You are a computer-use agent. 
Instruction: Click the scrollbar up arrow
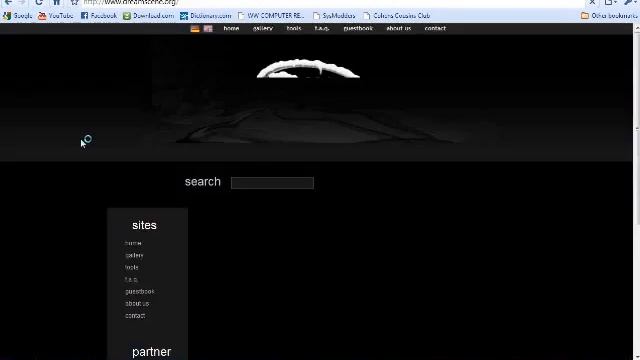(637, 28)
